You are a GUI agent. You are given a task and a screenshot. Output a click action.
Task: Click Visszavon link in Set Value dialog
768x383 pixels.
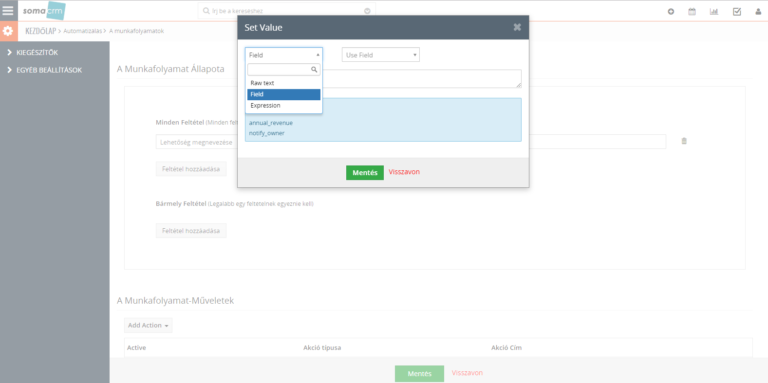(x=404, y=172)
